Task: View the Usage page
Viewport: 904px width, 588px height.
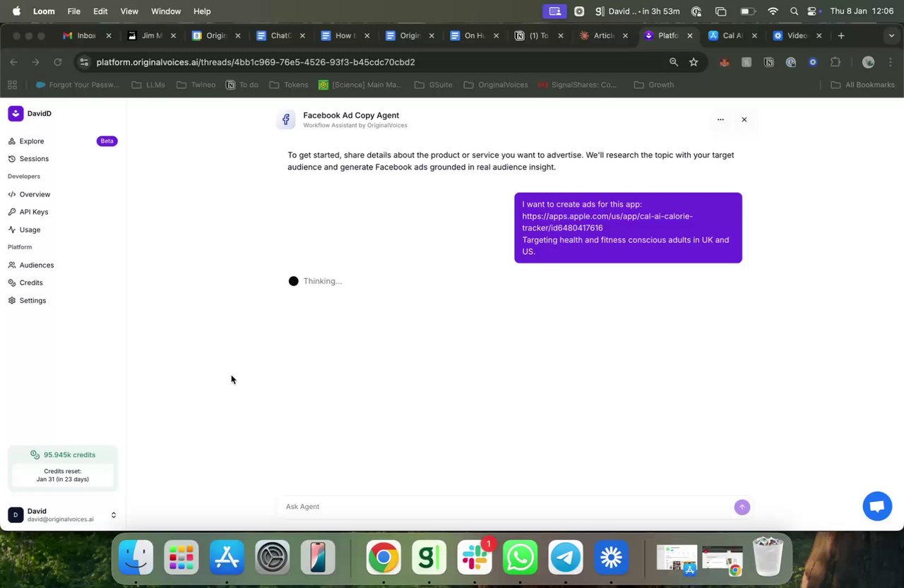Action: pos(30,229)
